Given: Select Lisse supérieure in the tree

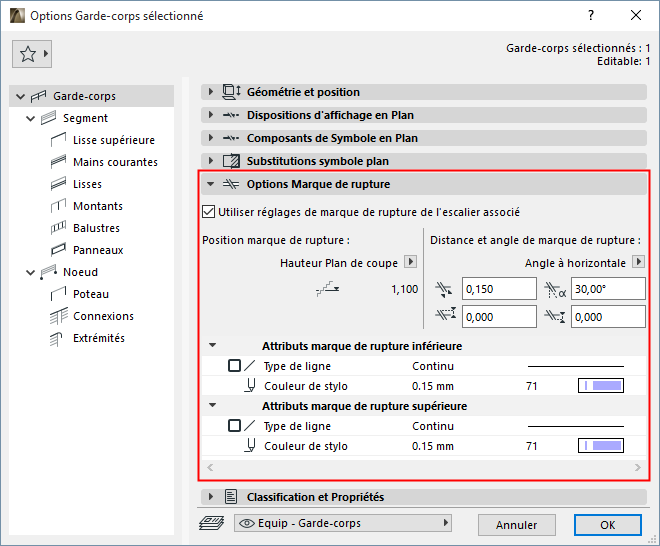Looking at the screenshot, I should (x=114, y=140).
